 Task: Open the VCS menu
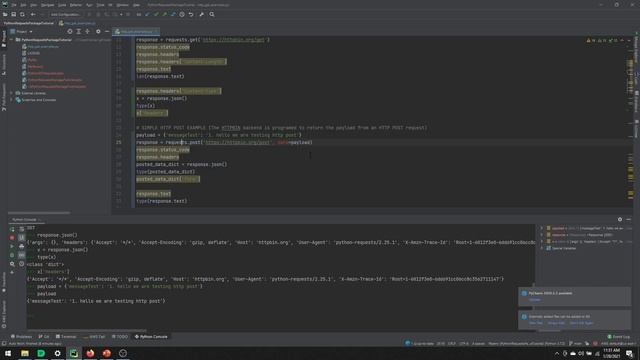[110, 5]
